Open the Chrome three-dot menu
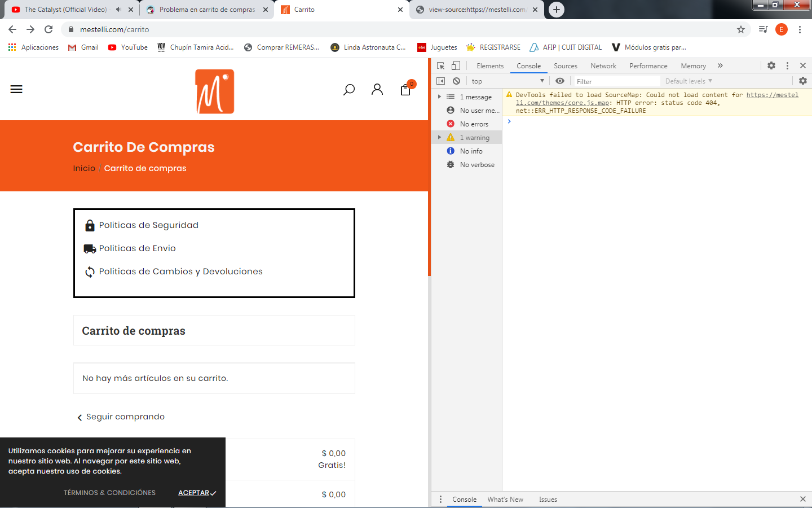812x508 pixels. (800, 29)
